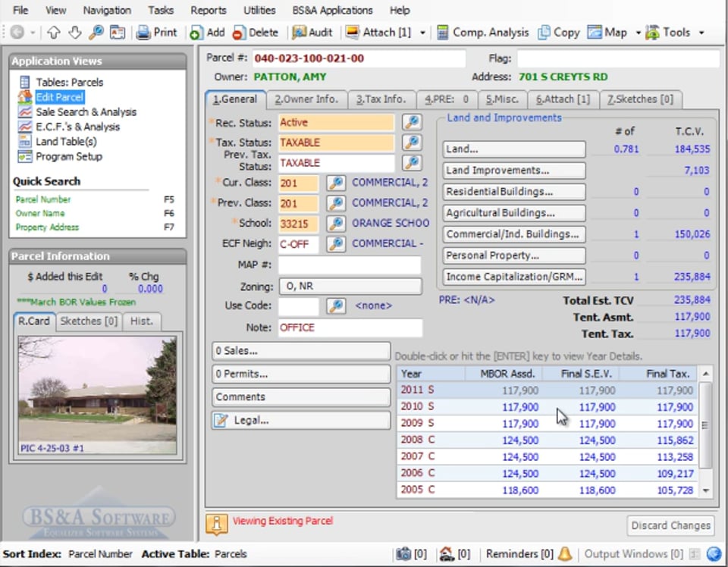728x567 pixels.
Task: Open the Land... button
Action: [x=514, y=149]
